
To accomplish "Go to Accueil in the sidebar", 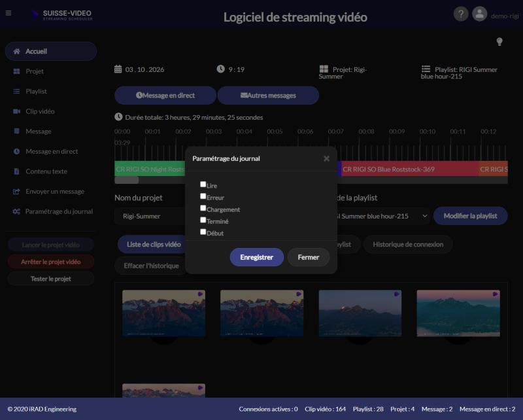I will (x=51, y=51).
